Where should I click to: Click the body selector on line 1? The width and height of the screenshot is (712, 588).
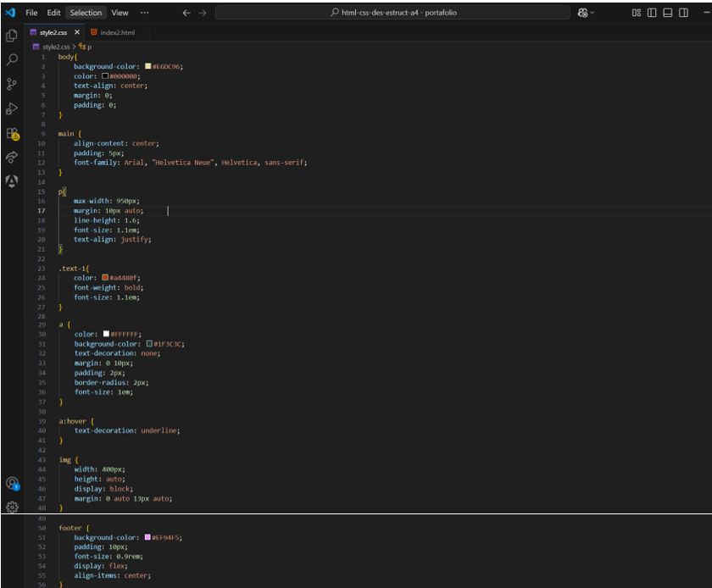pyautogui.click(x=66, y=57)
